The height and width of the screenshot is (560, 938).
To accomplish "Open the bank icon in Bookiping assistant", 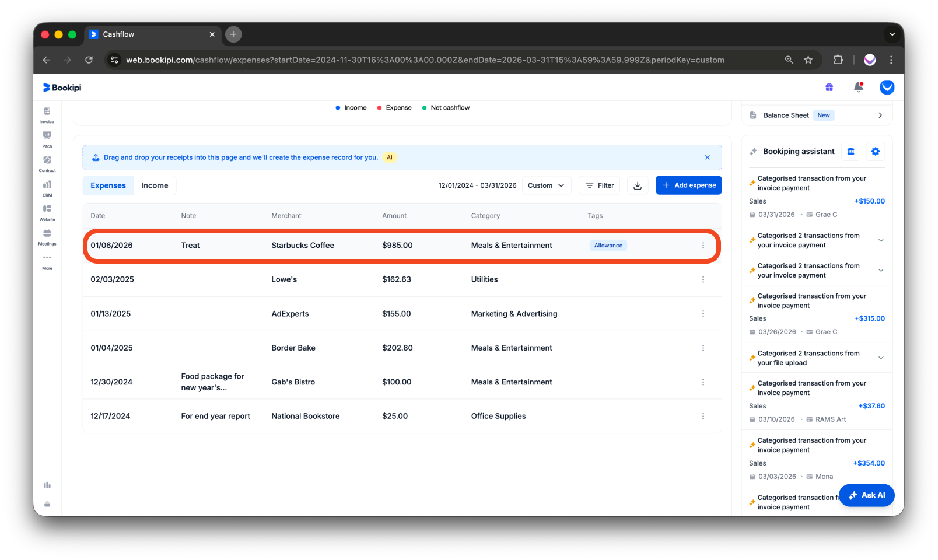I will 850,151.
